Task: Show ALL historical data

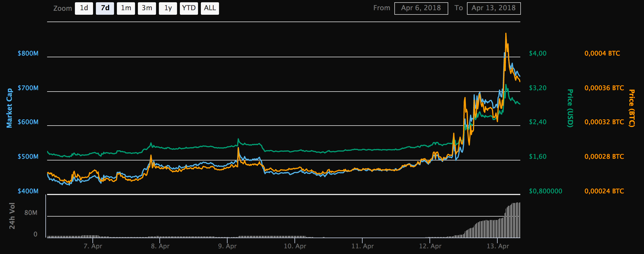Action: (x=210, y=8)
